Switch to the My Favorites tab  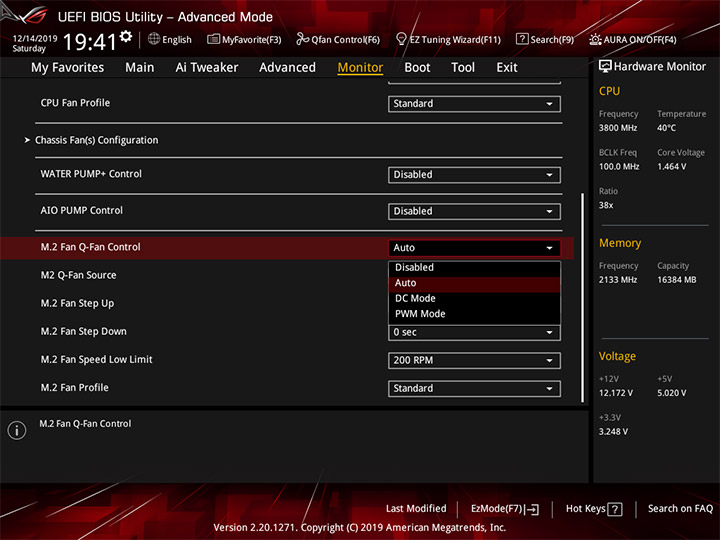pyautogui.click(x=68, y=68)
